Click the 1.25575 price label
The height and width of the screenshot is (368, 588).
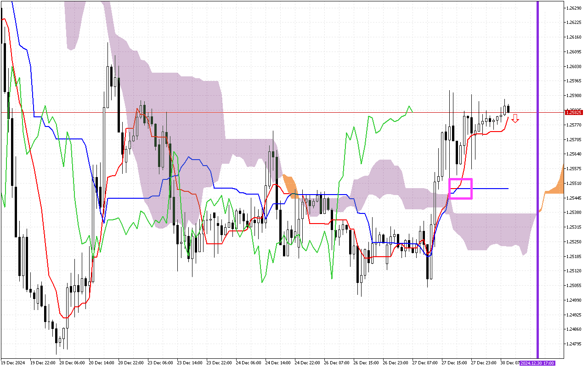point(574,169)
